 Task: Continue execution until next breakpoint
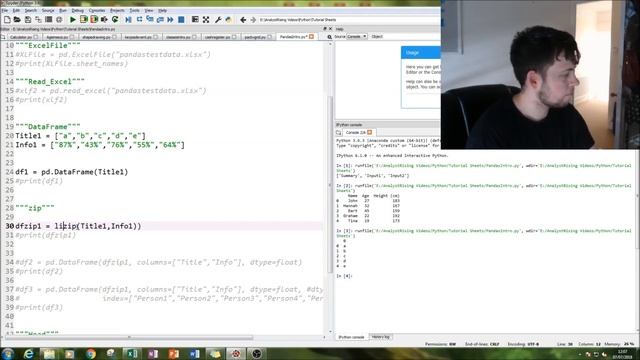[x=170, y=20]
